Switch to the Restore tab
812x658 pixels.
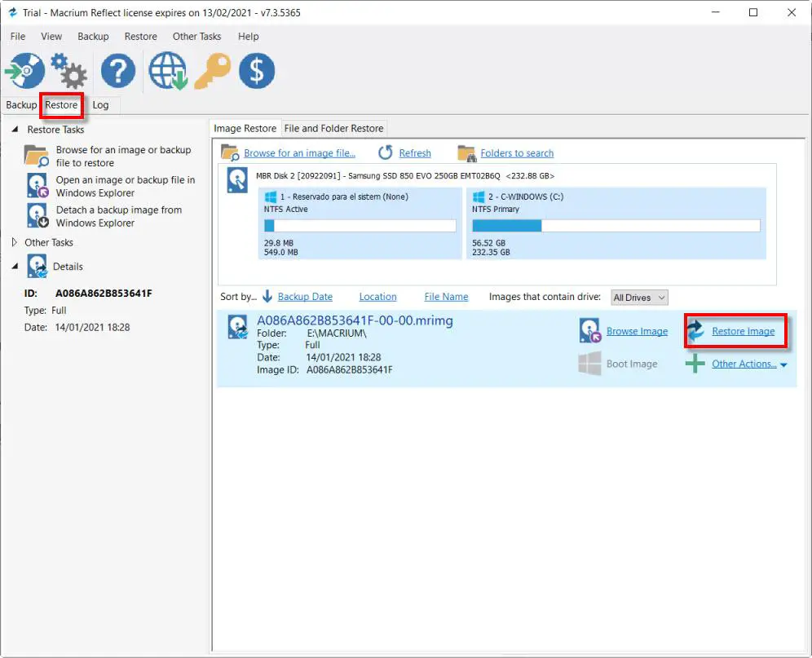pos(61,104)
